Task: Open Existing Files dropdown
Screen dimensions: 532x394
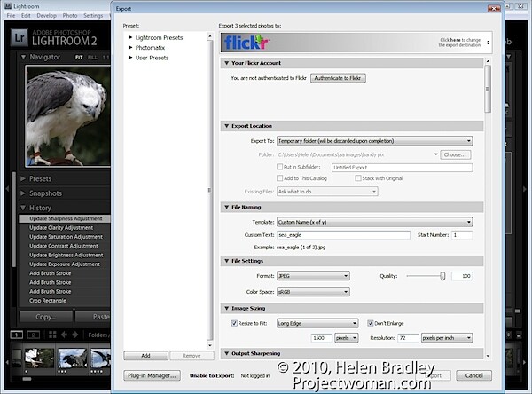Action: tap(327, 192)
